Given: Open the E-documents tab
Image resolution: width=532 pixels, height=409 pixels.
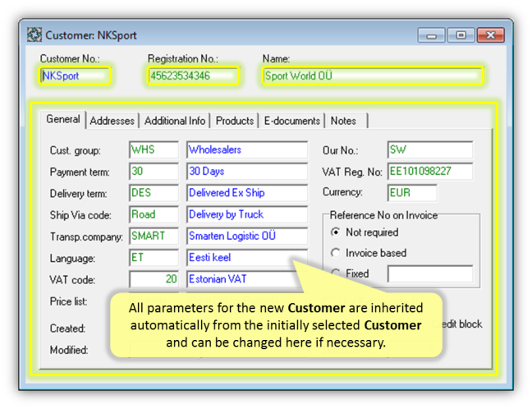Looking at the screenshot, I should [291, 121].
